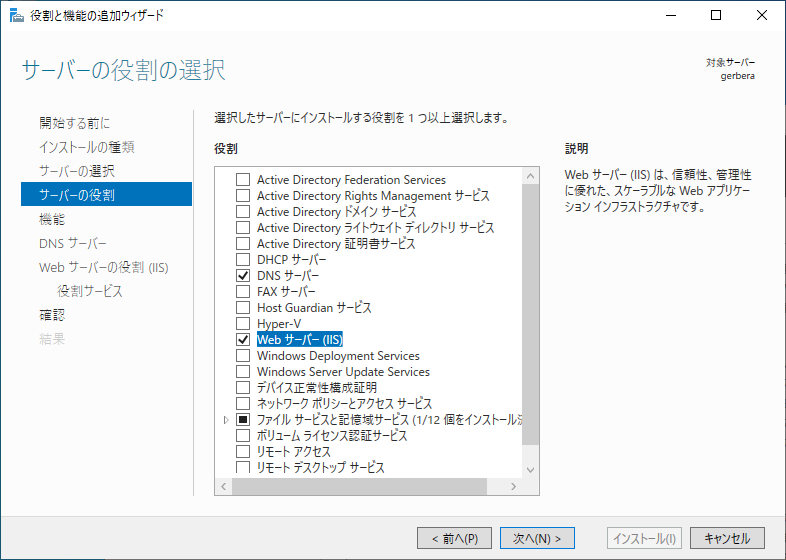
Task: Check Windows Server Update Services checkbox
Action: point(243,371)
